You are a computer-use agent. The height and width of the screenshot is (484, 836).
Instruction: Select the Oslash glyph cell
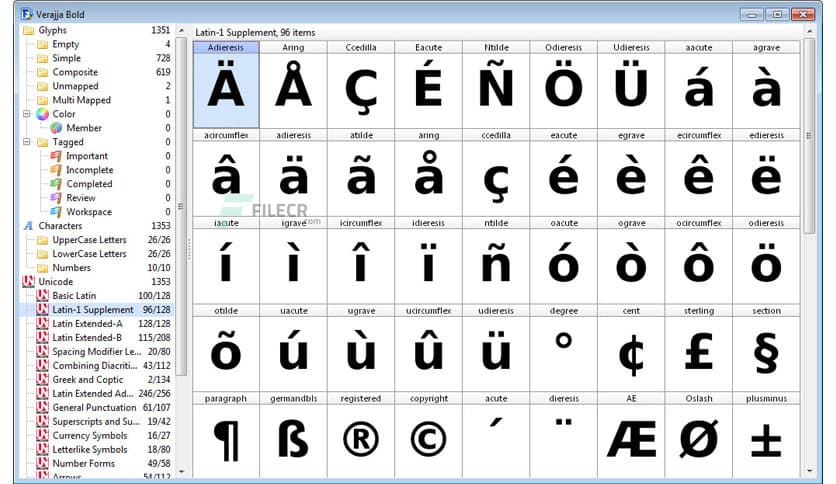(699, 435)
